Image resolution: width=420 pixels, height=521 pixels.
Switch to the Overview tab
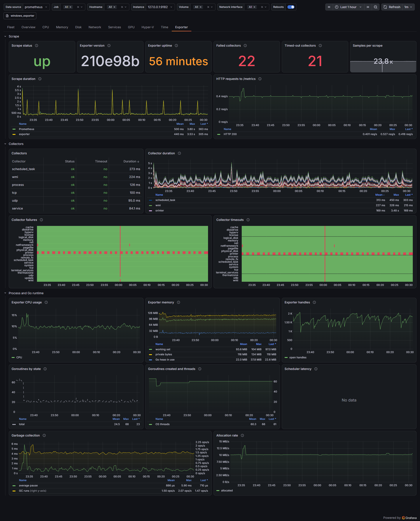pos(28,27)
